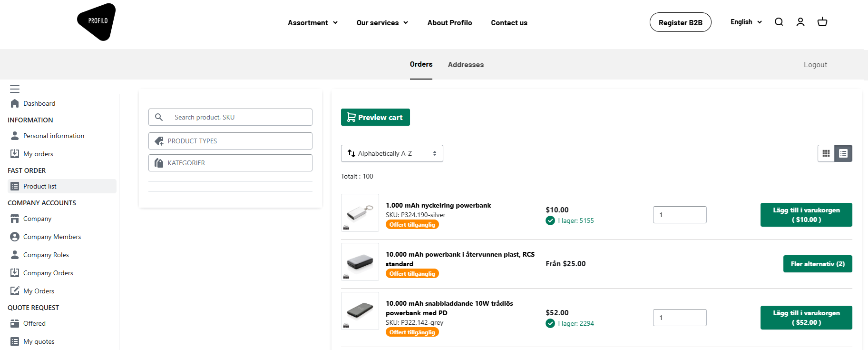Open My quotes in sidebar

pyautogui.click(x=39, y=341)
